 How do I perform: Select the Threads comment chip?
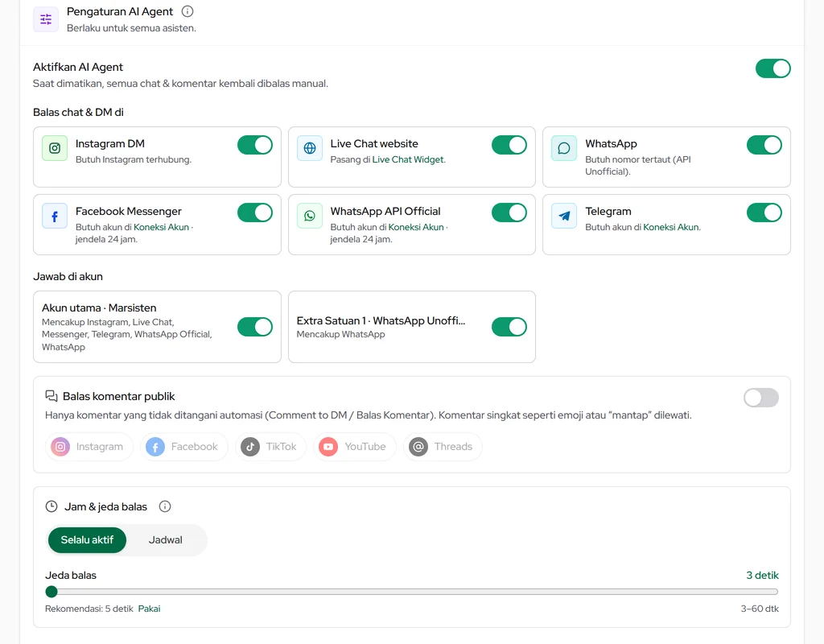point(443,447)
